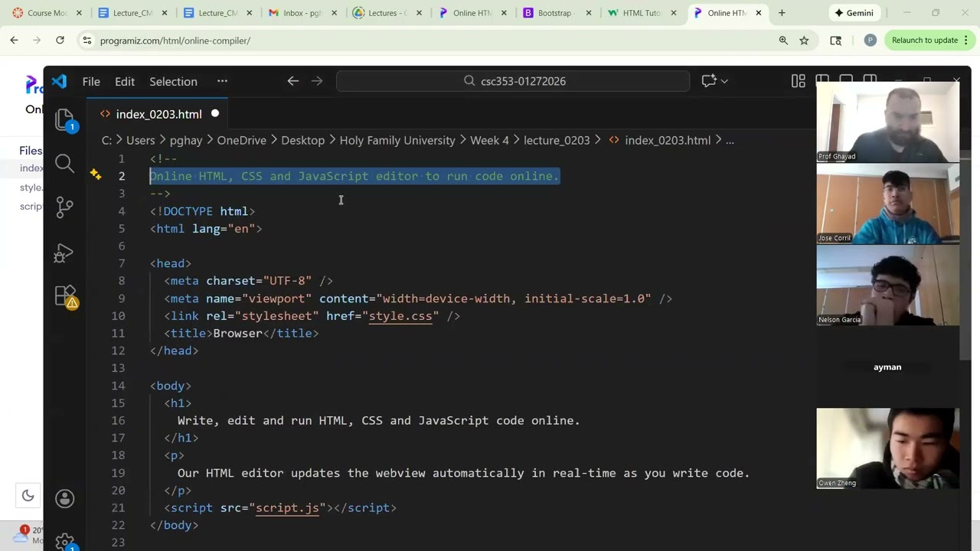
Task: Open the Edit menu in VS Code
Action: coord(125,81)
